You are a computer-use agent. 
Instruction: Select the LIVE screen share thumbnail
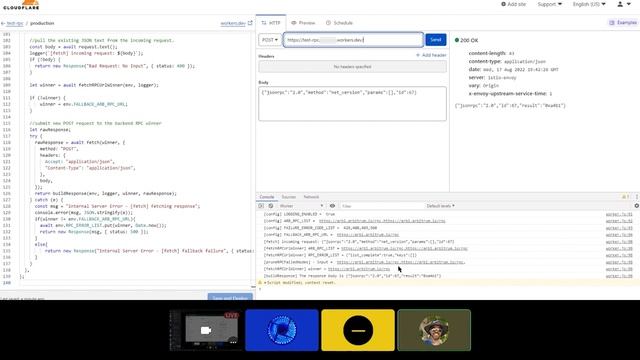[x=205, y=330]
